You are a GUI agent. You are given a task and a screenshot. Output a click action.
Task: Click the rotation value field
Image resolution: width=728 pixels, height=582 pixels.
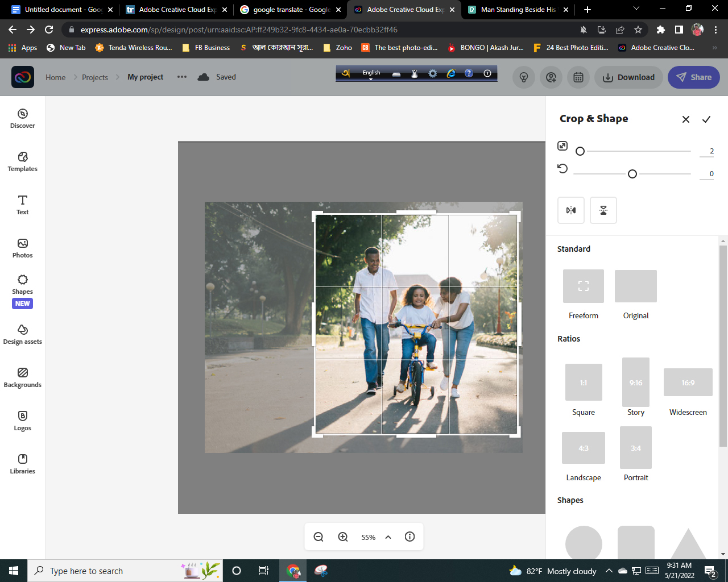(x=706, y=174)
